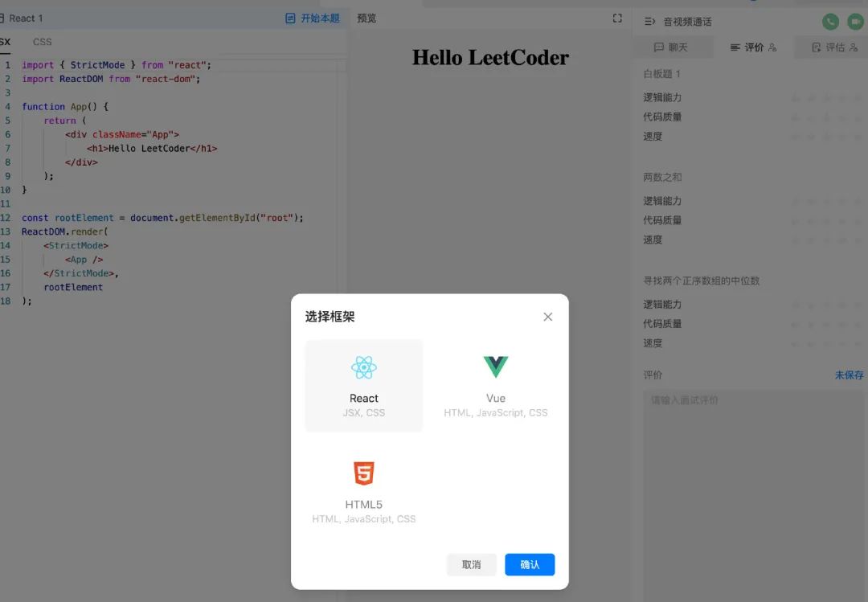Open the CSS editor tab
The width and height of the screenshot is (868, 602).
pos(42,42)
